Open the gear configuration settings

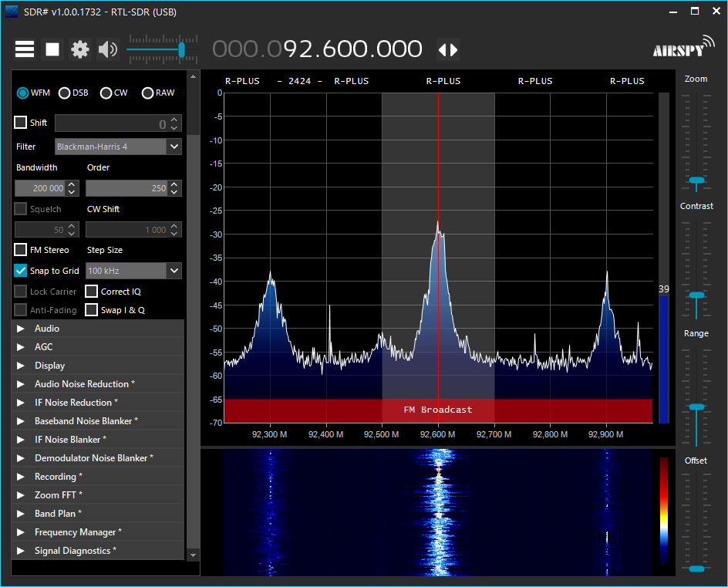[80, 49]
